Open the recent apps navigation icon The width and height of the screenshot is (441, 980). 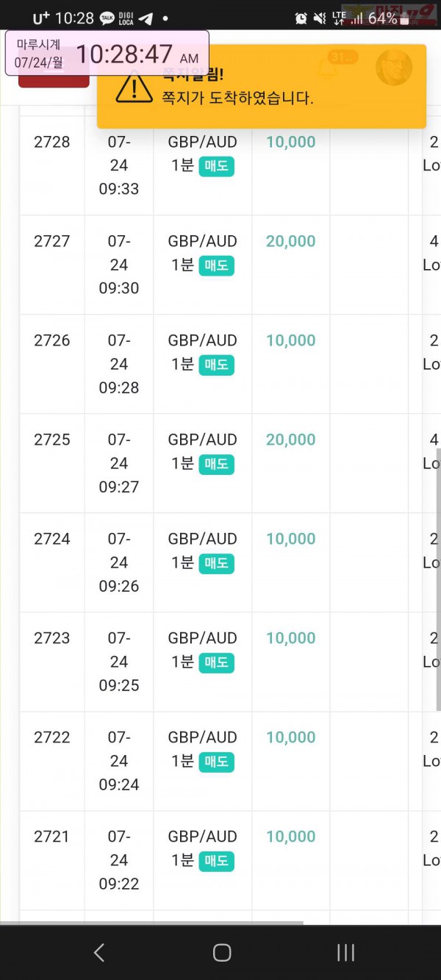click(x=345, y=953)
